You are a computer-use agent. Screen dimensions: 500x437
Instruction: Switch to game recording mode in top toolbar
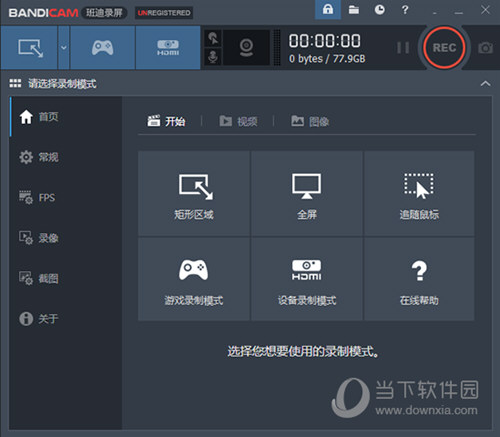tap(102, 48)
